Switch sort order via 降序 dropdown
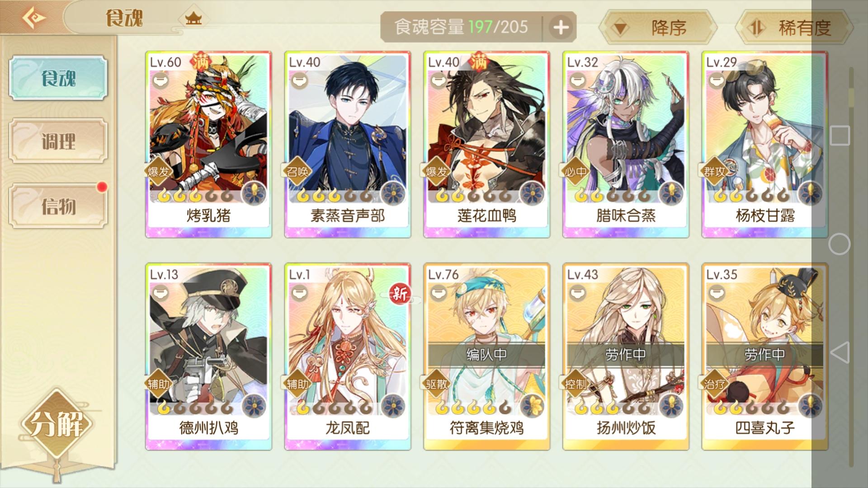 [x=658, y=28]
